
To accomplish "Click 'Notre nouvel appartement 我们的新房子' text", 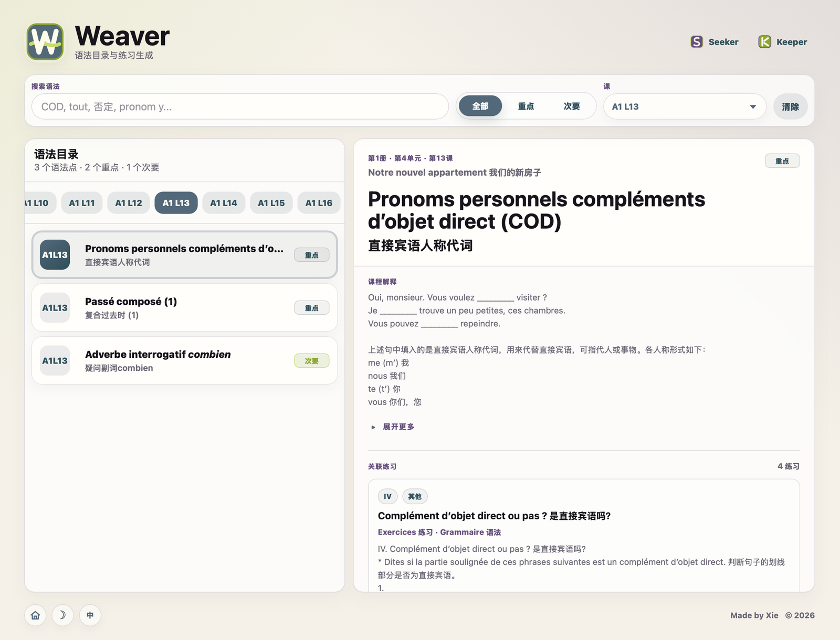I will coord(455,173).
